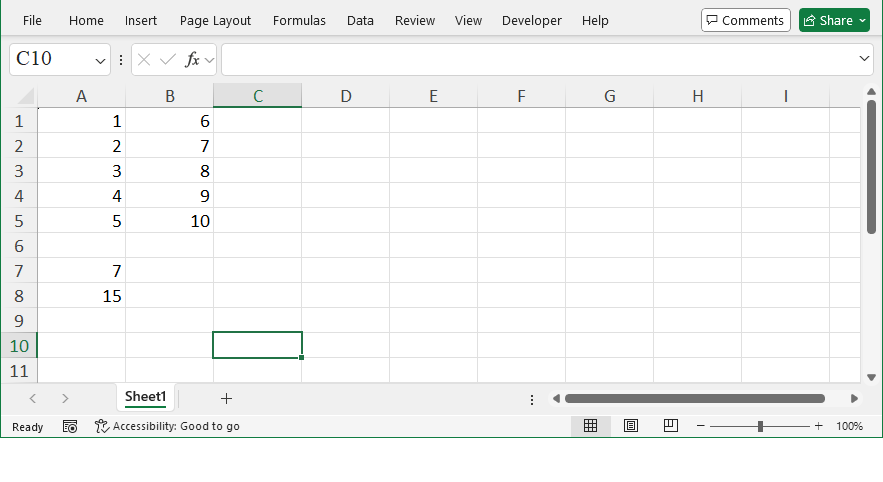The image size is (883, 482).
Task: Click the vertical scroll up arrow
Action: [x=871, y=91]
